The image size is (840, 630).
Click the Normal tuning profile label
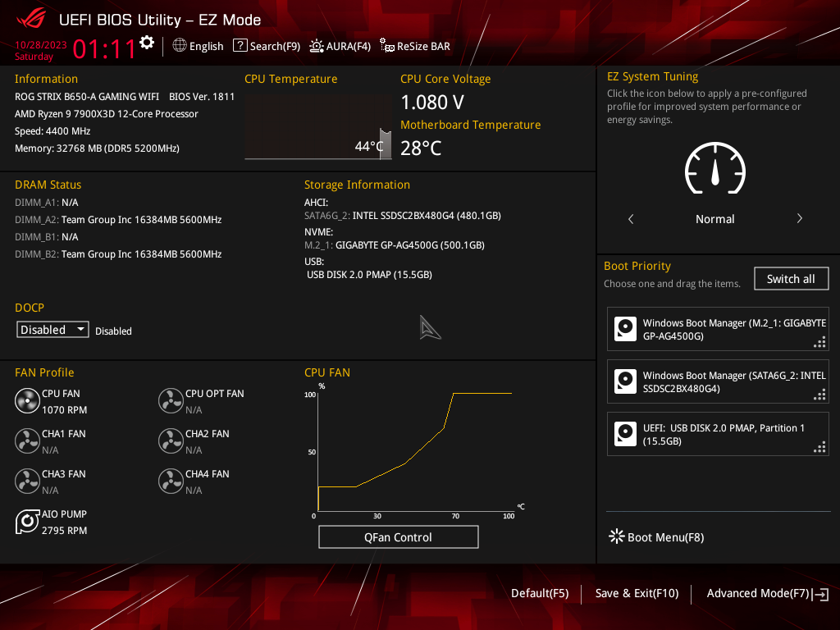click(x=715, y=219)
